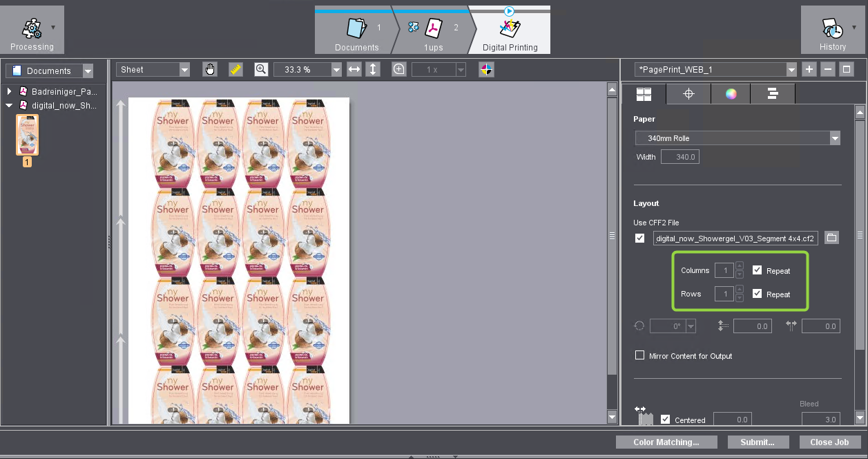Uncheck the Centered option
The width and height of the screenshot is (868, 459).
pyautogui.click(x=665, y=418)
